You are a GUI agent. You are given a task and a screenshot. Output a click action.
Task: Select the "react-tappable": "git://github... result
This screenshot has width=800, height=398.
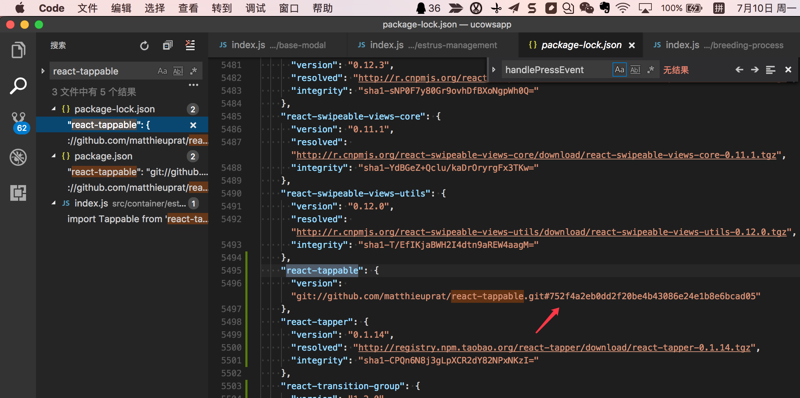(138, 172)
